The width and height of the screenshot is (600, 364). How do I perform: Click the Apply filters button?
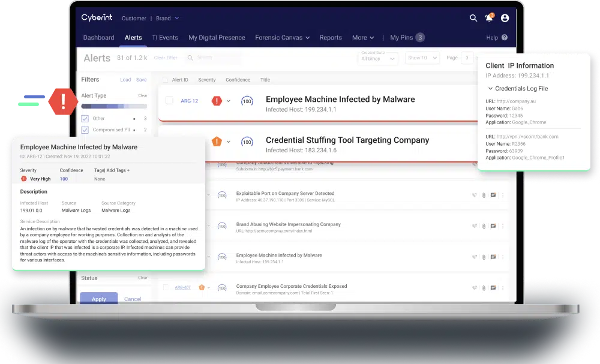pos(98,299)
